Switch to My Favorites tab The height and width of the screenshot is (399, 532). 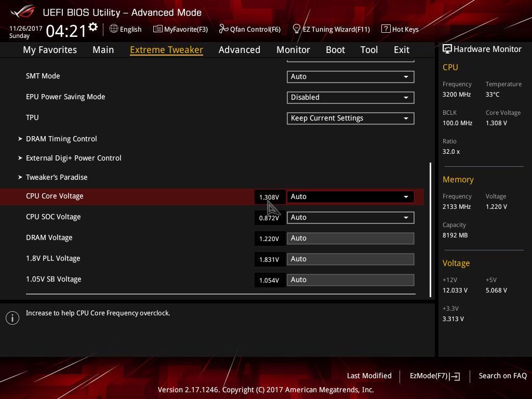[x=50, y=50]
